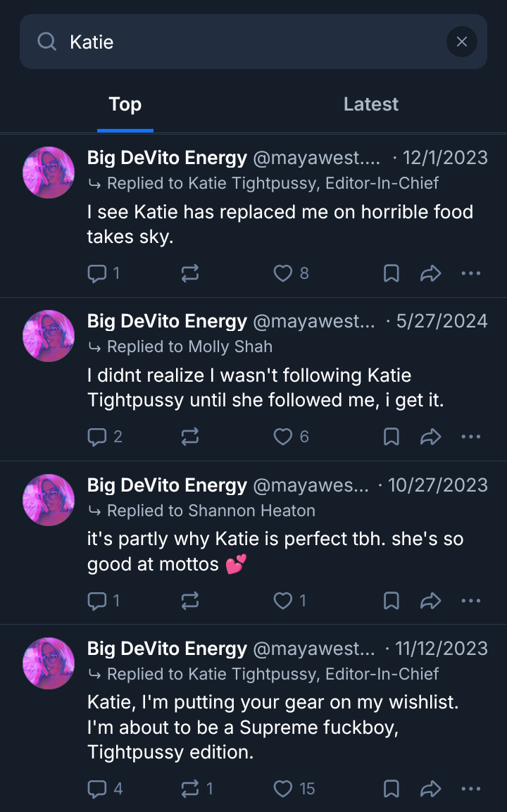Screen dimensions: 507x812
Task: Open Big DeVito Energy avatar on first post
Action: [x=49, y=173]
